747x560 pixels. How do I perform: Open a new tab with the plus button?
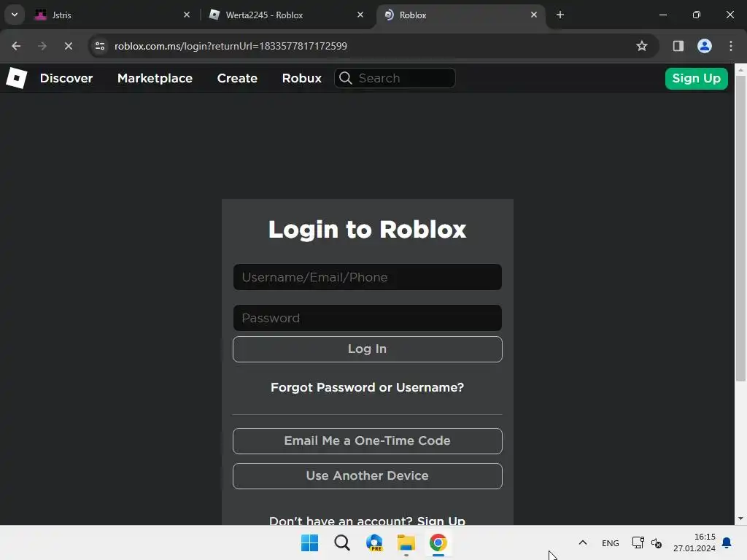(x=560, y=15)
